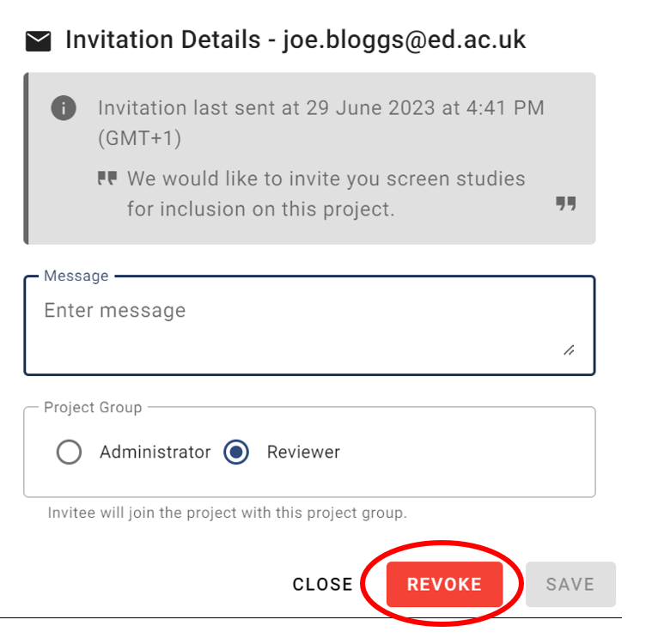Click the greyed-out Save button
658x644 pixels.
(570, 584)
